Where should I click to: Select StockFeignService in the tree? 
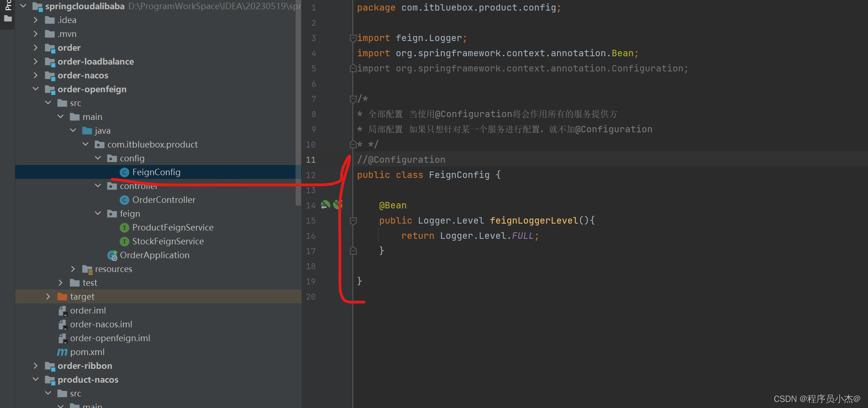click(168, 241)
